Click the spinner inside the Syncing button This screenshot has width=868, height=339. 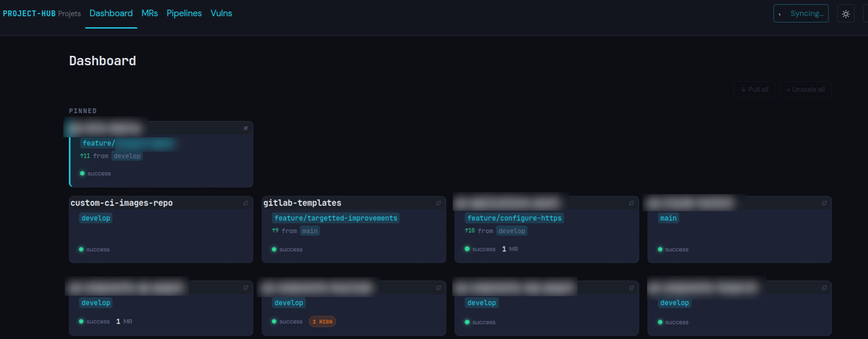point(780,14)
